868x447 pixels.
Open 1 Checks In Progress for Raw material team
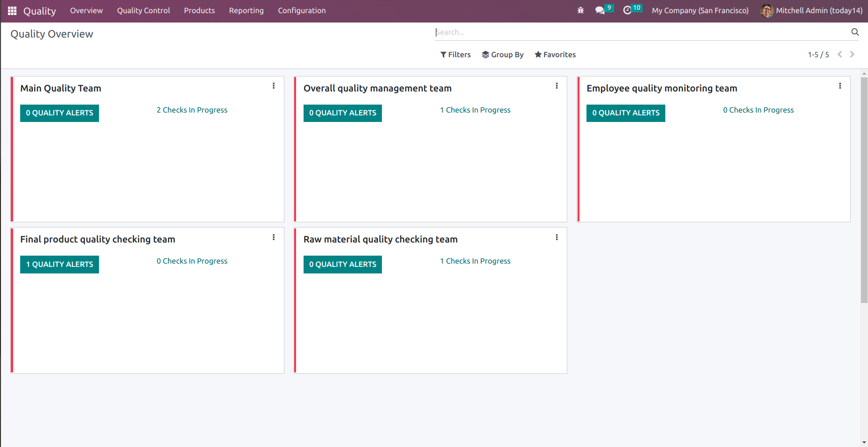point(475,261)
